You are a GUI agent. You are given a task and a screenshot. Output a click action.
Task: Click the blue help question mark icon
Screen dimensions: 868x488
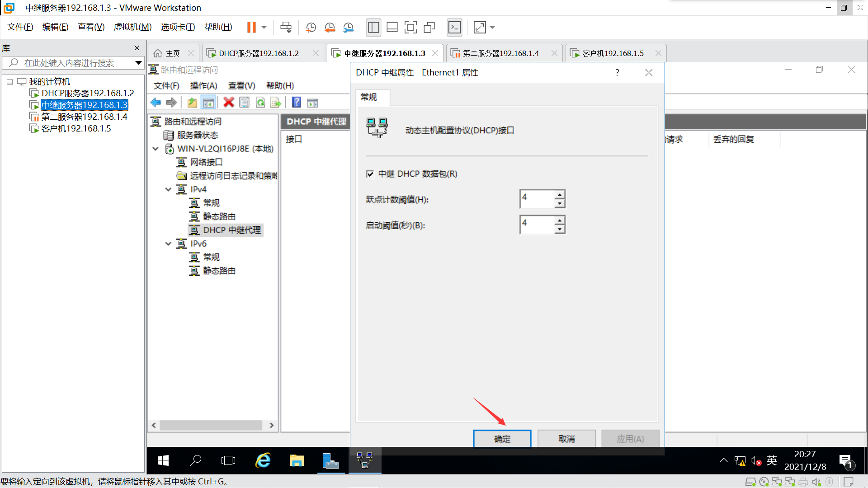(x=296, y=103)
